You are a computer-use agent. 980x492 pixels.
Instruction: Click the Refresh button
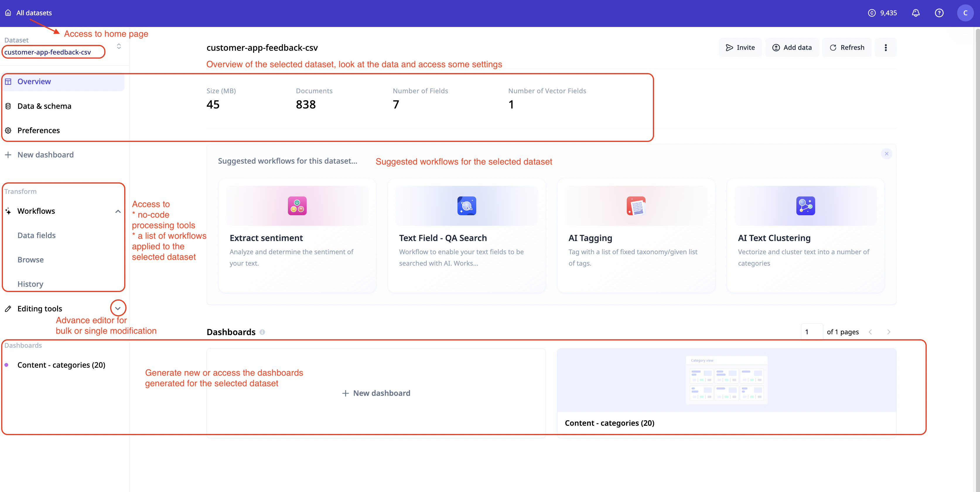click(x=846, y=47)
